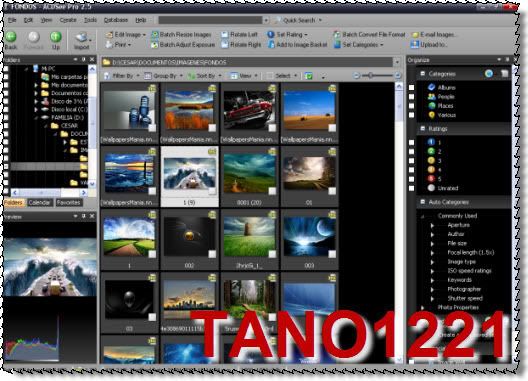Open the Database menu

pyautogui.click(x=116, y=20)
